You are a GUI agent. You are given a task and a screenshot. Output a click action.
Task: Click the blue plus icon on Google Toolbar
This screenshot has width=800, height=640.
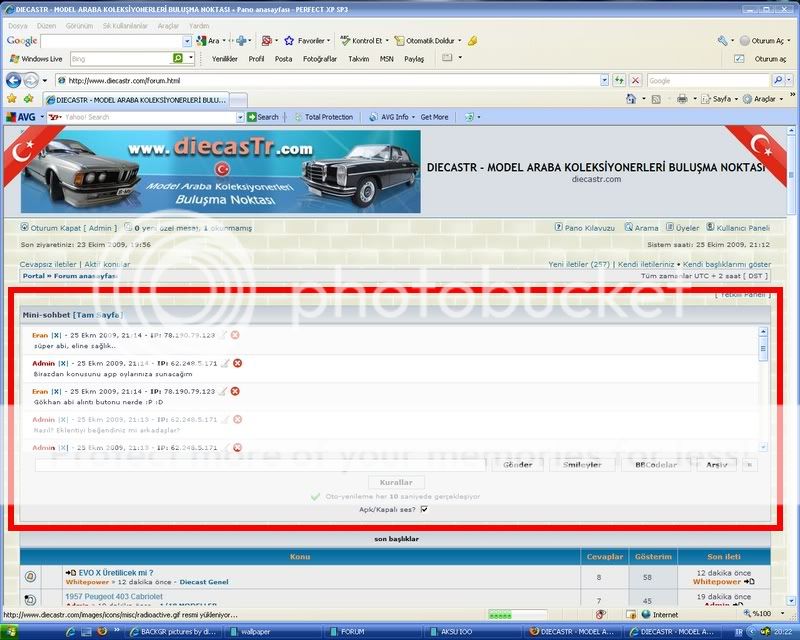[241, 40]
